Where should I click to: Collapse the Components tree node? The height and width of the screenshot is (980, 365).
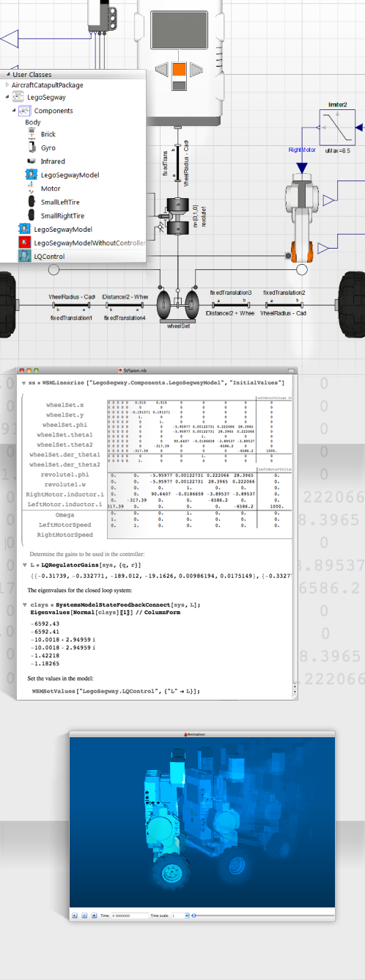point(14,111)
